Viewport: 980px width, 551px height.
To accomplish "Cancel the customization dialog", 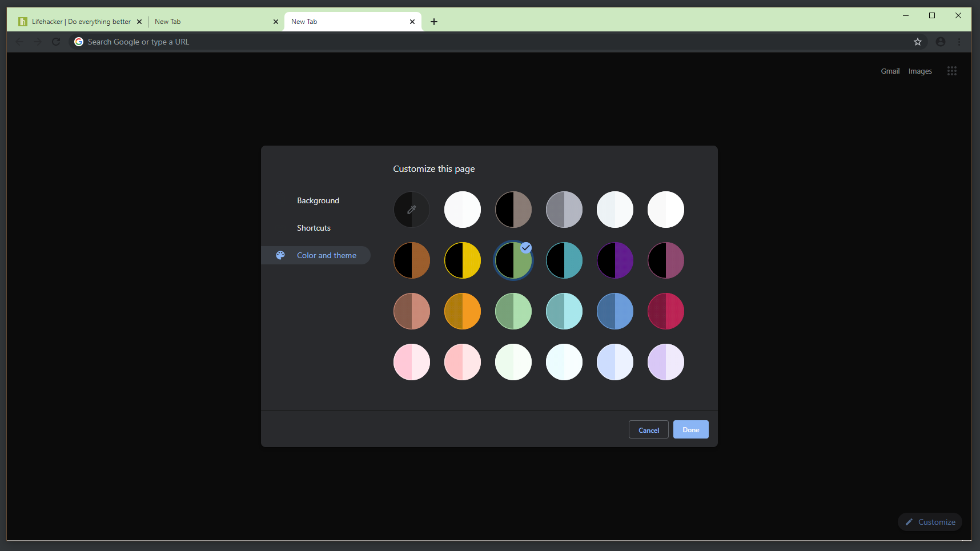I will pyautogui.click(x=649, y=430).
